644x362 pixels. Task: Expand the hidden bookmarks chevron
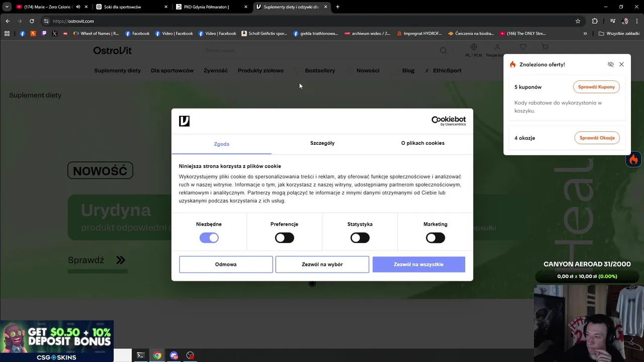pyautogui.click(x=585, y=34)
